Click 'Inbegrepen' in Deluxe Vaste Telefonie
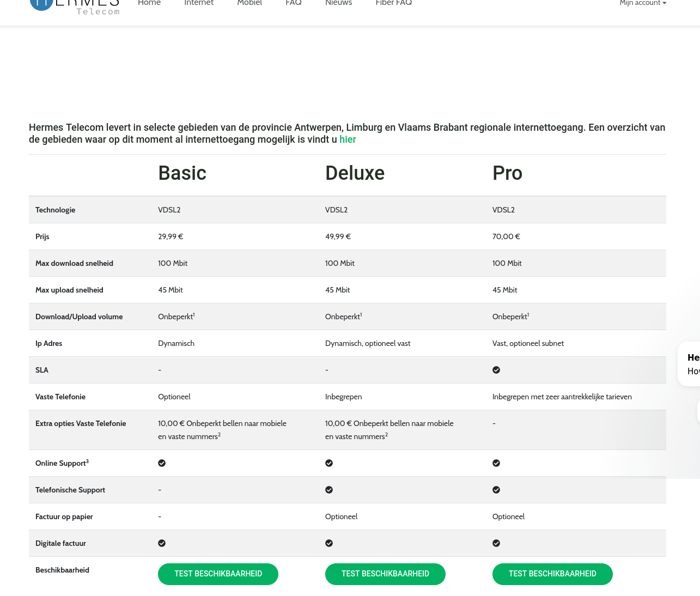This screenshot has height=596, width=700. (344, 397)
